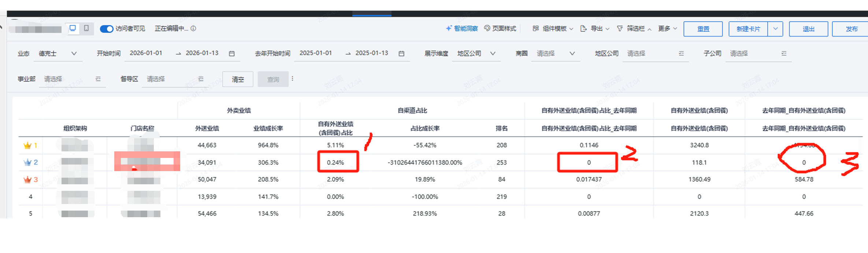Open calendar icon for 去年开始时间
Image resolution: width=868 pixels, height=253 pixels.
pos(401,53)
